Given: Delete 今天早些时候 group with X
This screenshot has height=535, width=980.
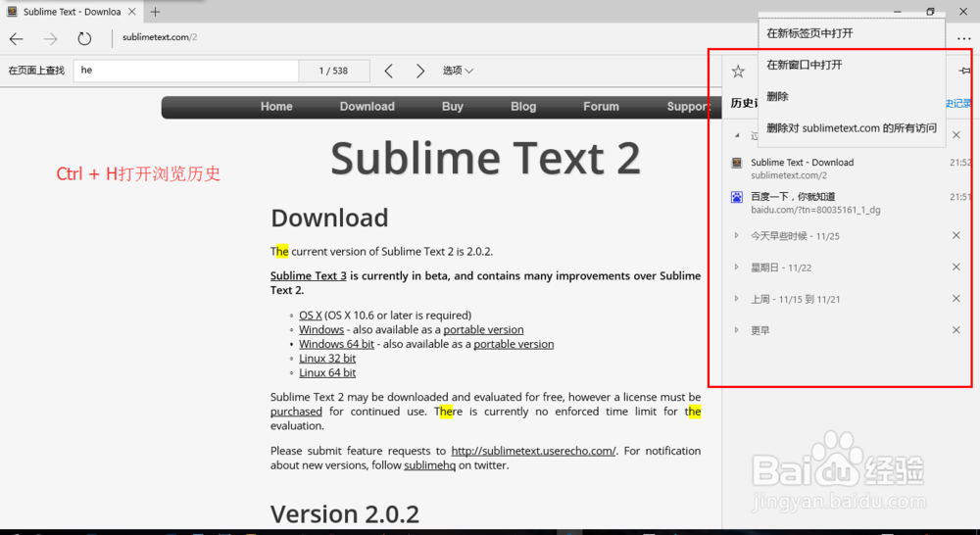Looking at the screenshot, I should click(956, 235).
